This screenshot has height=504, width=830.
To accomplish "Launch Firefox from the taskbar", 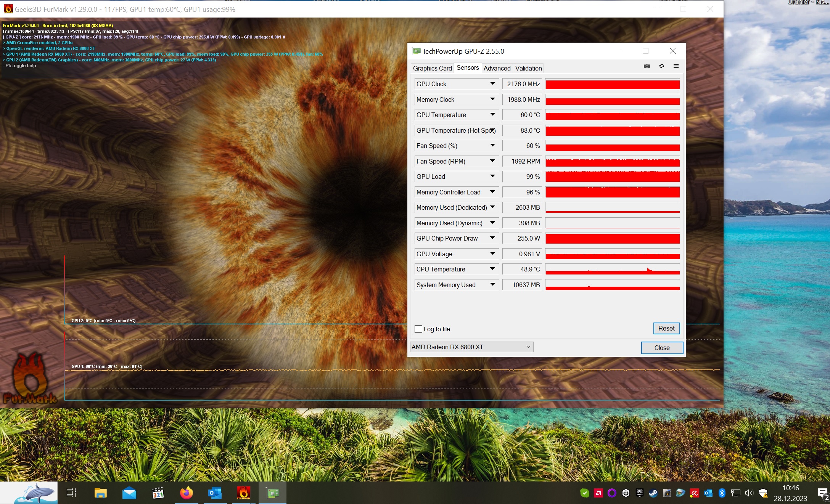I will pos(187,493).
